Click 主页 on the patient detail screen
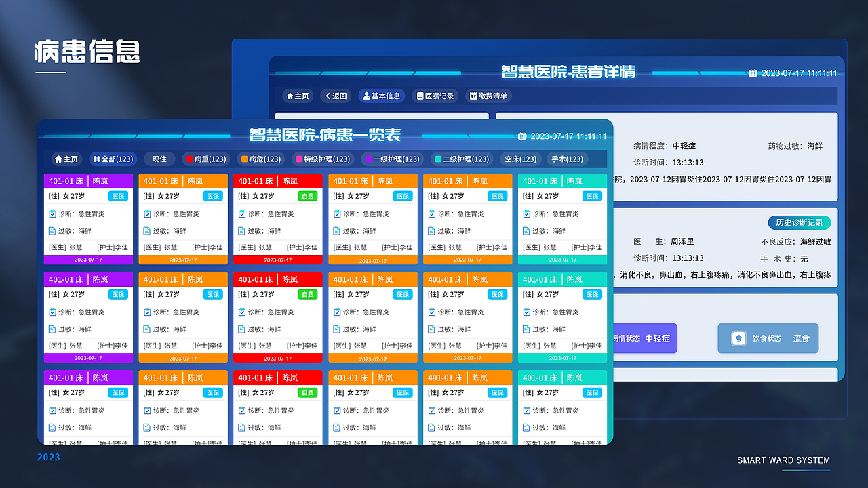 (x=298, y=96)
